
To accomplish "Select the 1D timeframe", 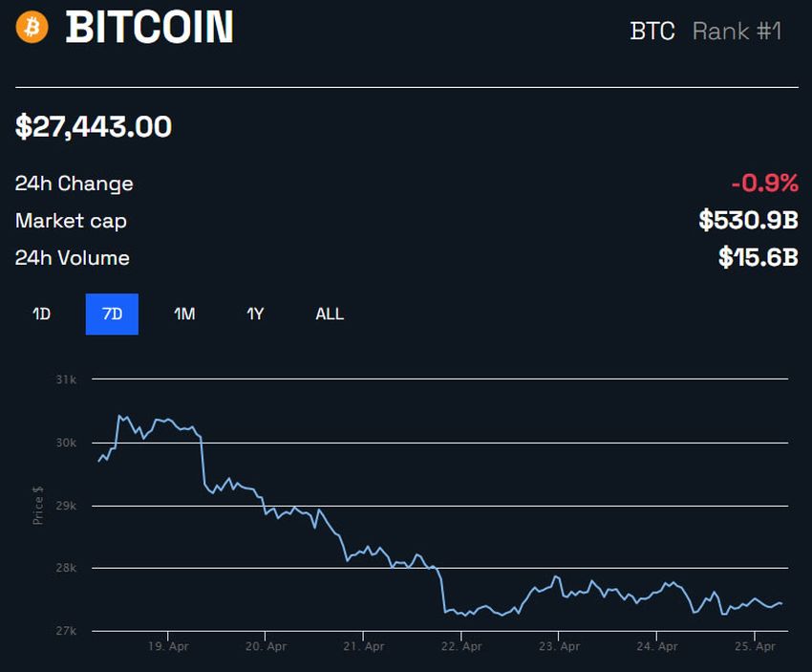I will coord(40,314).
